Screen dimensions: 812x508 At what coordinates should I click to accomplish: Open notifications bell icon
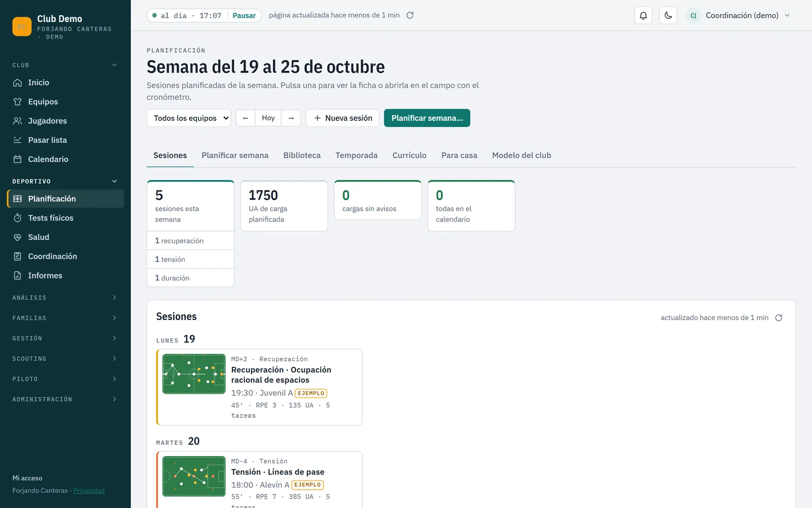coord(643,15)
